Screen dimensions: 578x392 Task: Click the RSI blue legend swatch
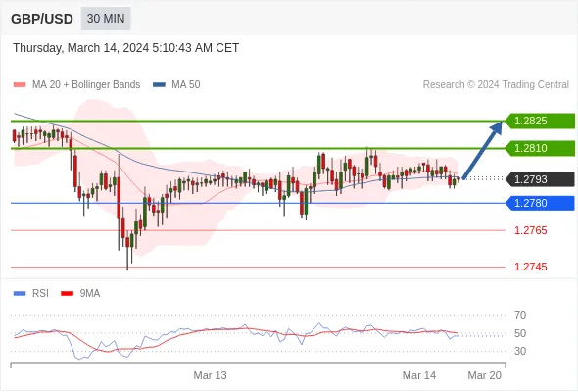click(x=20, y=294)
